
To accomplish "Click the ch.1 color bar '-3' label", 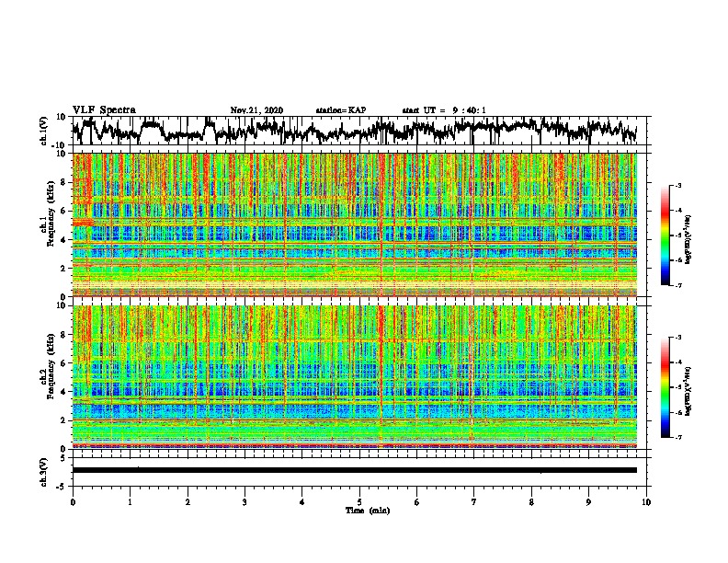I will click(677, 185).
